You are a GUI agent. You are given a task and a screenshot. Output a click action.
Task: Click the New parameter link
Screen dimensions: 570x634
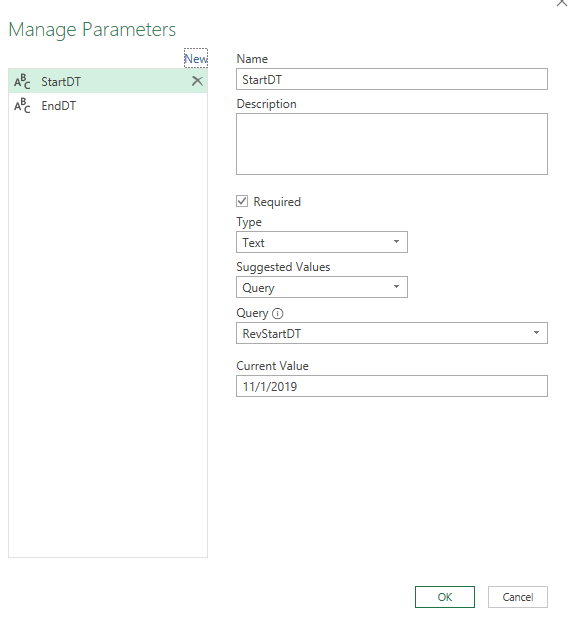tap(196, 59)
